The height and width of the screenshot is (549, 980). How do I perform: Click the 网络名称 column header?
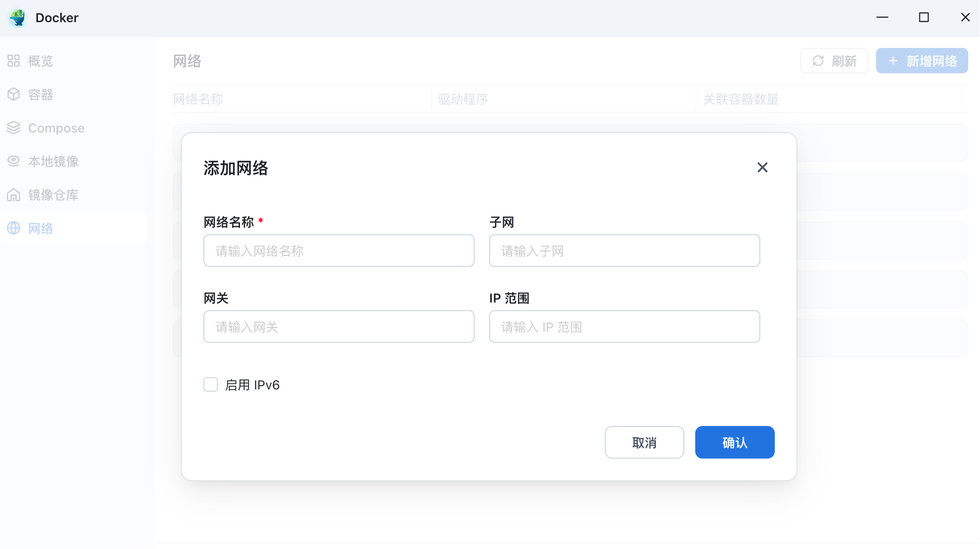click(x=198, y=99)
